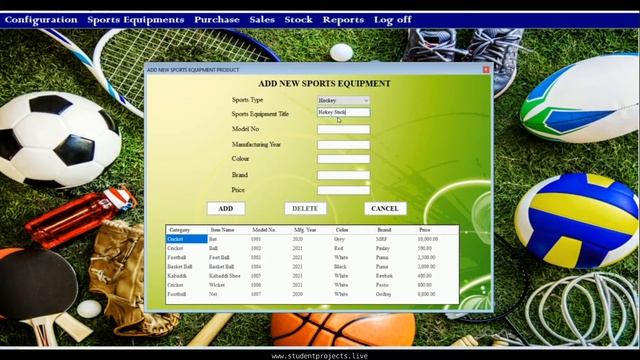Click the 10,000.00 price cell
The image size is (640, 360).
click(x=428, y=239)
